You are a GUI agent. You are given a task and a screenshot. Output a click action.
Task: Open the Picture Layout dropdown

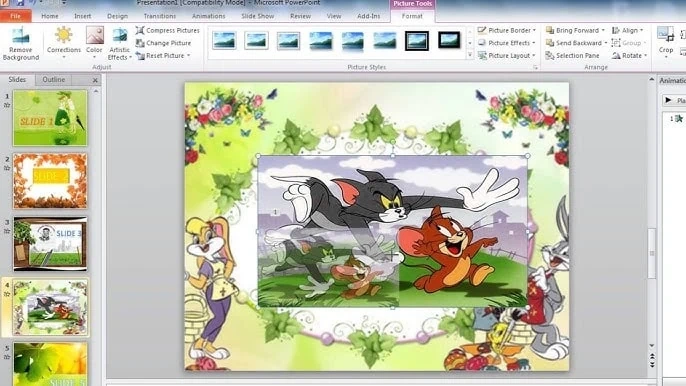pos(506,56)
